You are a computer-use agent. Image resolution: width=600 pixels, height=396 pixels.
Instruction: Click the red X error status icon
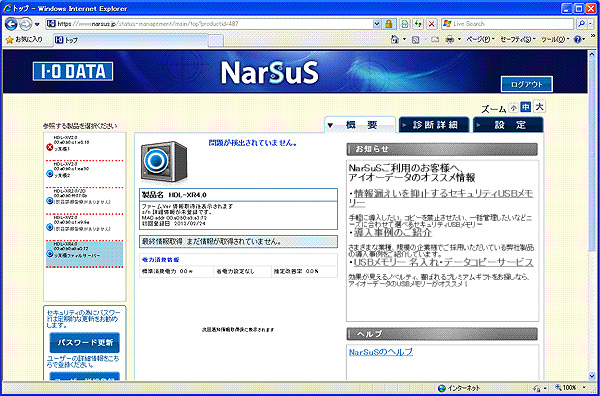49,147
